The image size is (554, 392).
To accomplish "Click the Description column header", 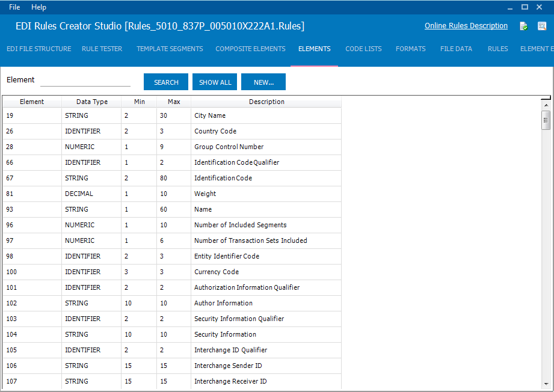I will 266,102.
